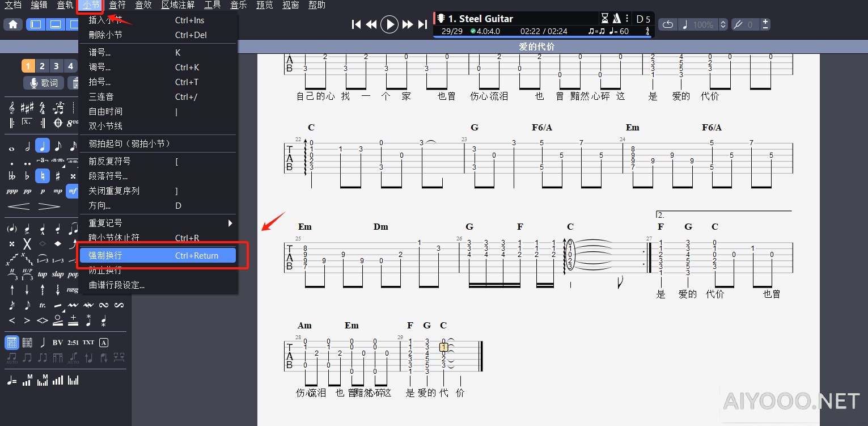
Task: Select the treble clef icon
Action: 12,108
